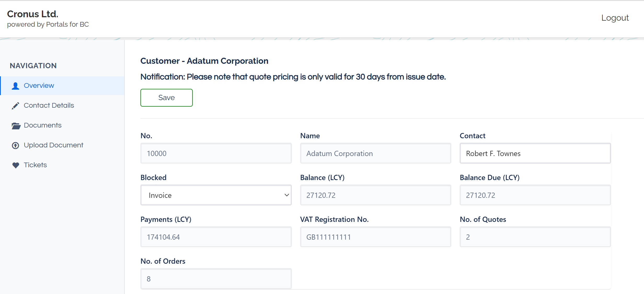
Task: Select the VAT Registration No. field
Action: pyautogui.click(x=375, y=237)
